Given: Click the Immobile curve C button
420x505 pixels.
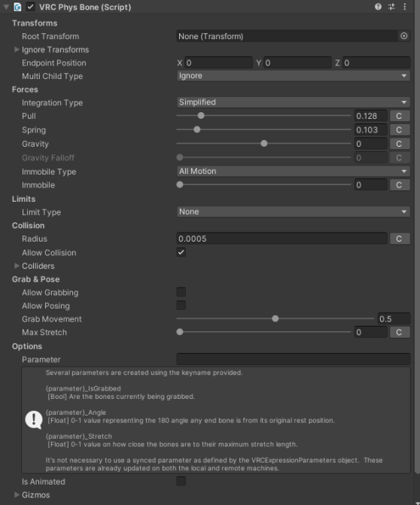Looking at the screenshot, I should 400,185.
